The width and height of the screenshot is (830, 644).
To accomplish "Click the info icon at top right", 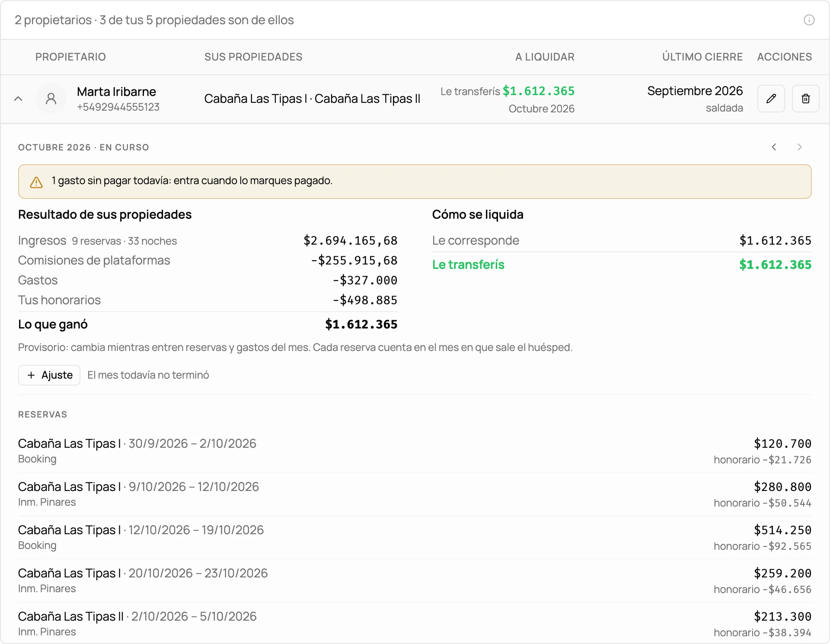I will pyautogui.click(x=809, y=20).
